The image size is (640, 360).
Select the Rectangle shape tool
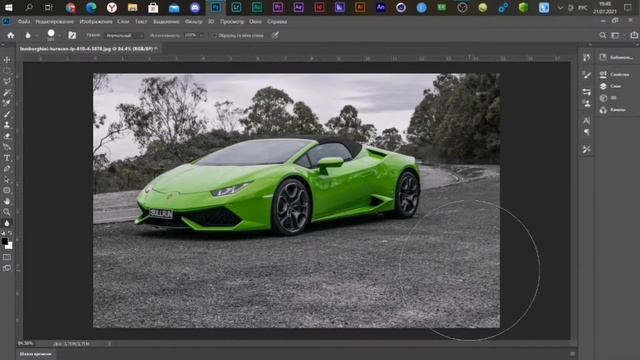click(7, 190)
